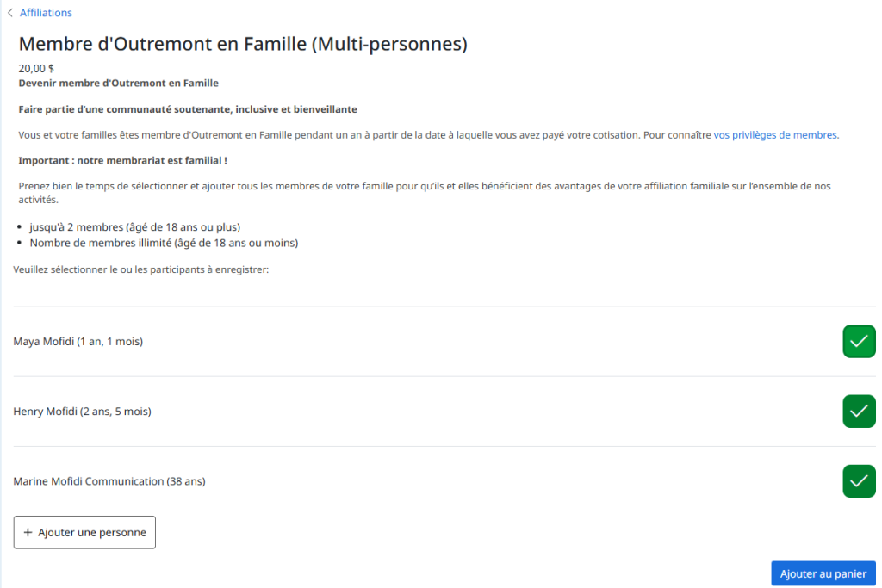Open the 'vos privilèges de membres' link
882x588 pixels.
point(775,135)
